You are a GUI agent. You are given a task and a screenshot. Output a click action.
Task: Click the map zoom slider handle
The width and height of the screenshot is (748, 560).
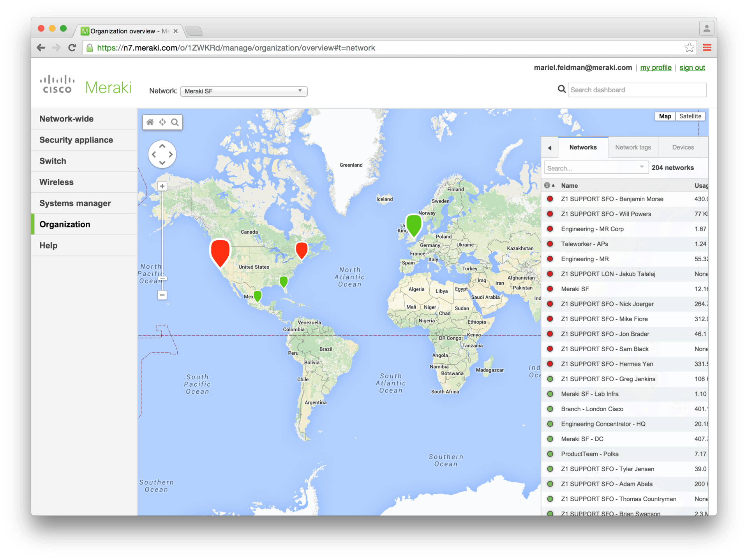tap(162, 278)
